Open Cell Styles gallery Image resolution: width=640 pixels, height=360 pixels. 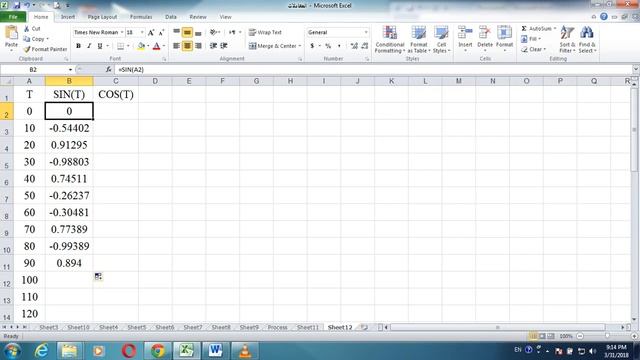pyautogui.click(x=441, y=39)
